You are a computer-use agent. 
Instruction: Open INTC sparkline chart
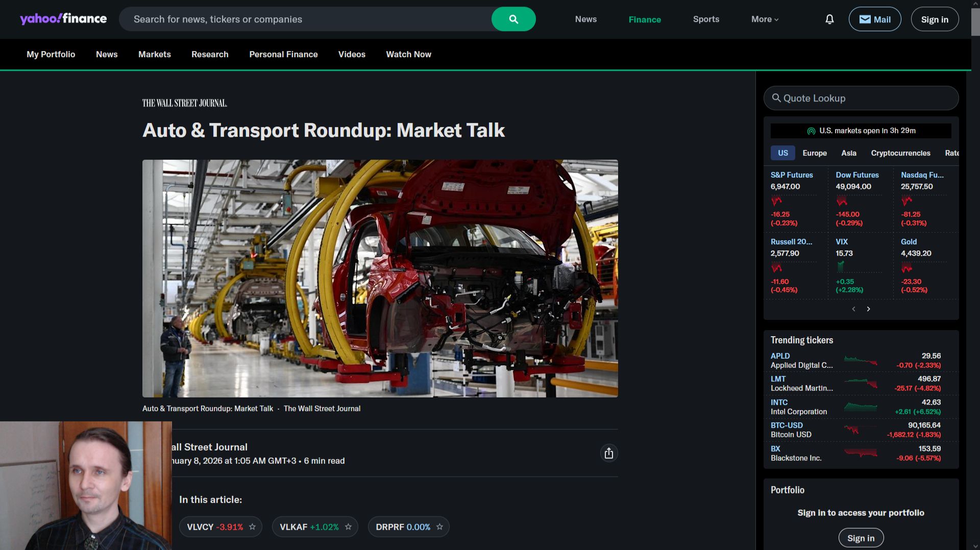[x=861, y=407]
